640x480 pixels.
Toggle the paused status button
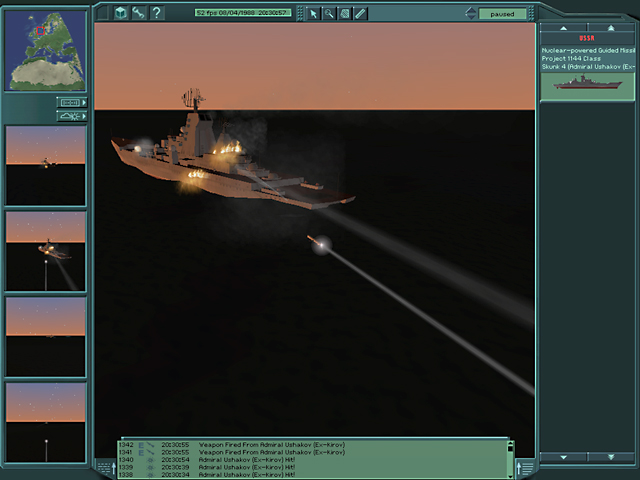[502, 14]
